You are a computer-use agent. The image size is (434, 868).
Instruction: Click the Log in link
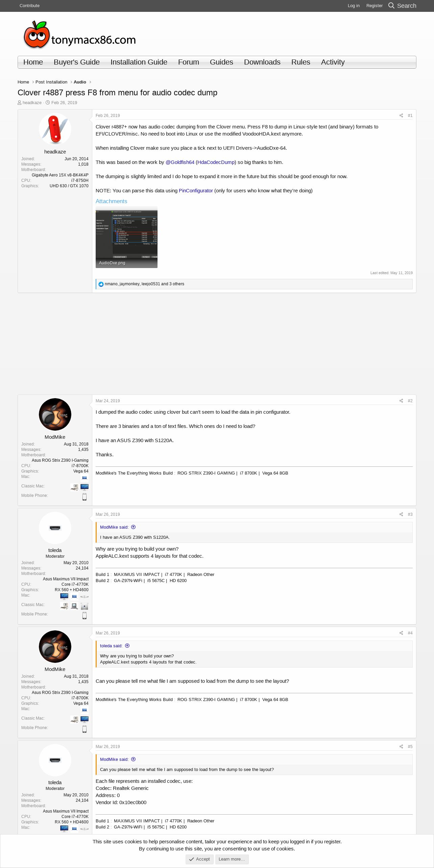[354, 6]
